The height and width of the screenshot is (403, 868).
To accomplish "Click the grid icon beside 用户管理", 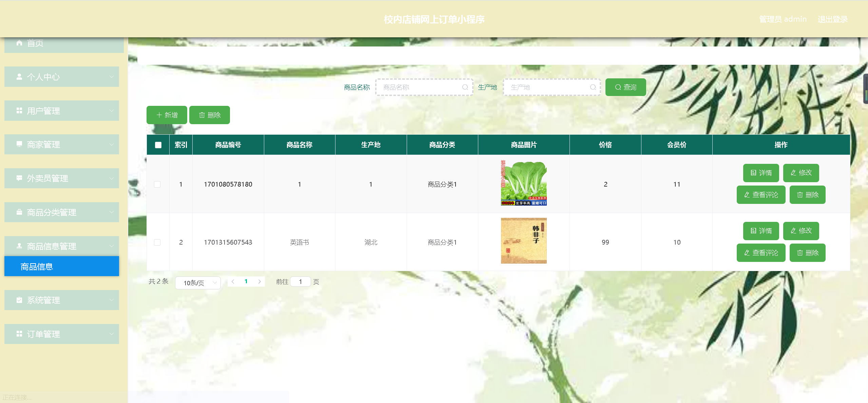I will point(19,111).
